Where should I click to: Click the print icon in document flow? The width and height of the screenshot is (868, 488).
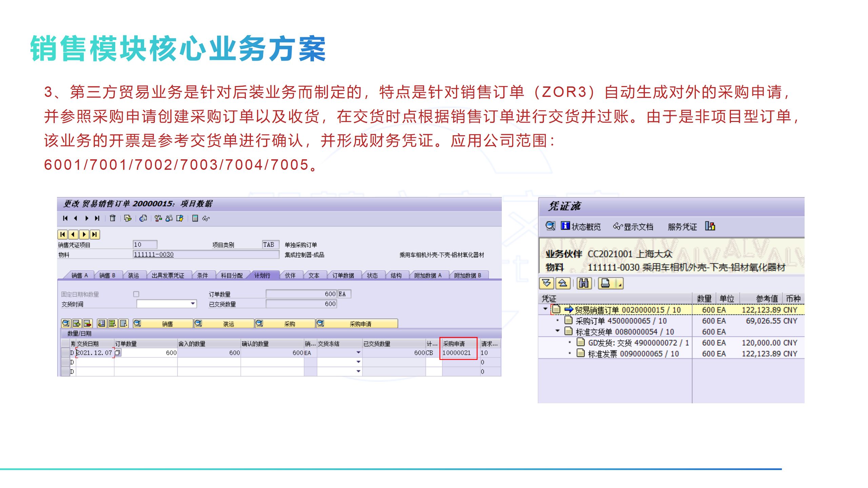[605, 283]
